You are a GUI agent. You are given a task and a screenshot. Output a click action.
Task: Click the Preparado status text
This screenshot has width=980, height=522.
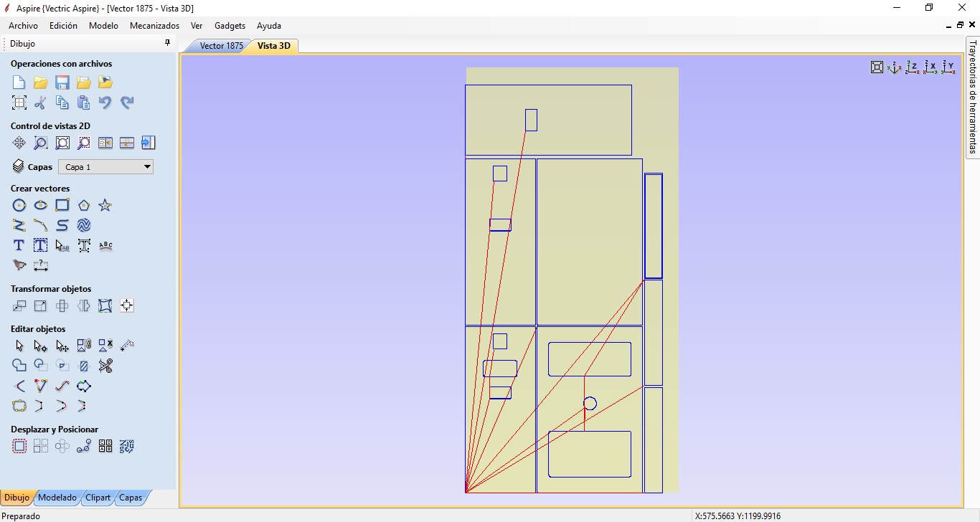[21, 516]
